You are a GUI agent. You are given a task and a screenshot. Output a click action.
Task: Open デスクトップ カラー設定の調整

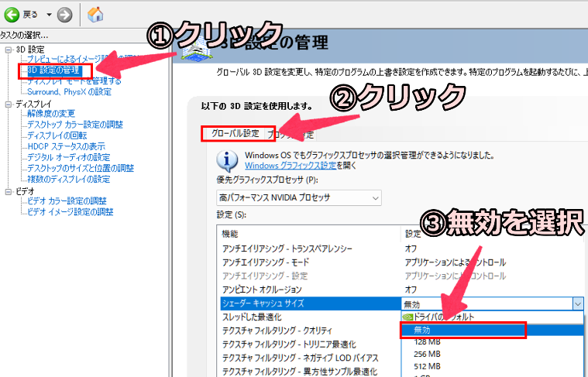tap(74, 125)
